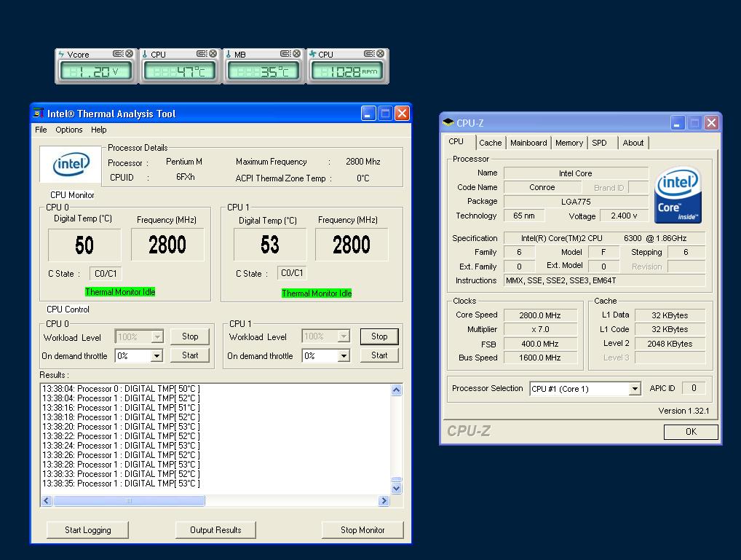The width and height of the screenshot is (741, 560).
Task: Click CPU 1 Thermal Monitor Idle status
Action: (x=317, y=293)
